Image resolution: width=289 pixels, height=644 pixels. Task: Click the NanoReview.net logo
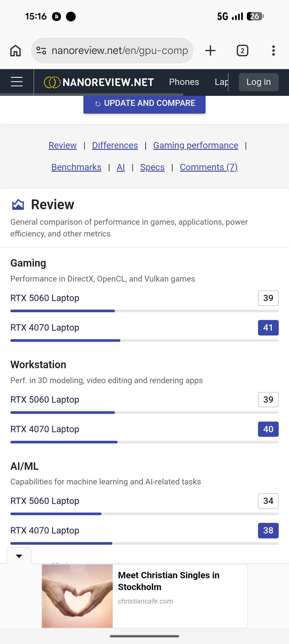[x=99, y=82]
